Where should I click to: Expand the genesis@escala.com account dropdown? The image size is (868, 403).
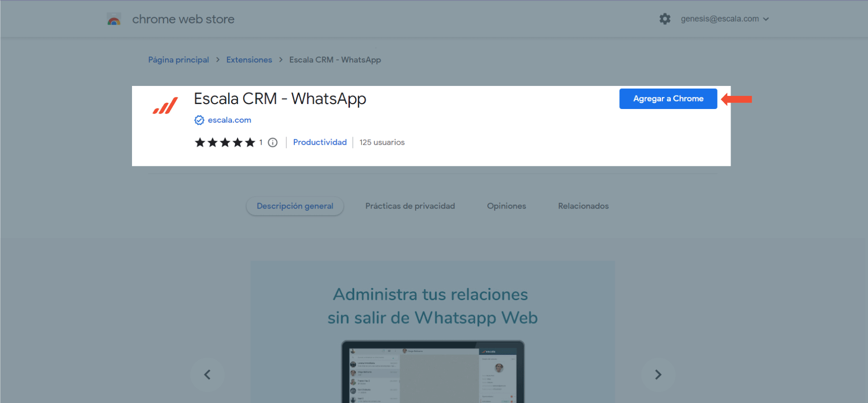[x=725, y=19]
